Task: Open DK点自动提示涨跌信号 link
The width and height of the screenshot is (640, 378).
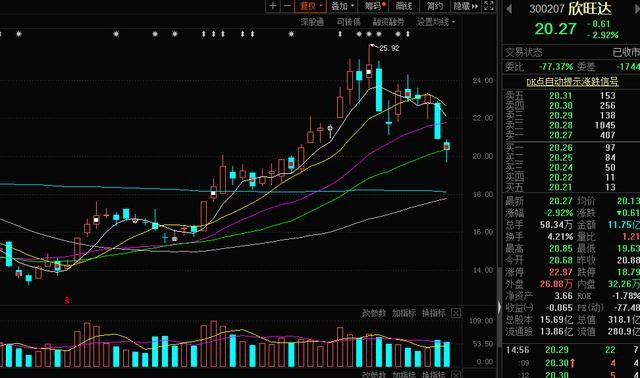Action: click(x=572, y=82)
